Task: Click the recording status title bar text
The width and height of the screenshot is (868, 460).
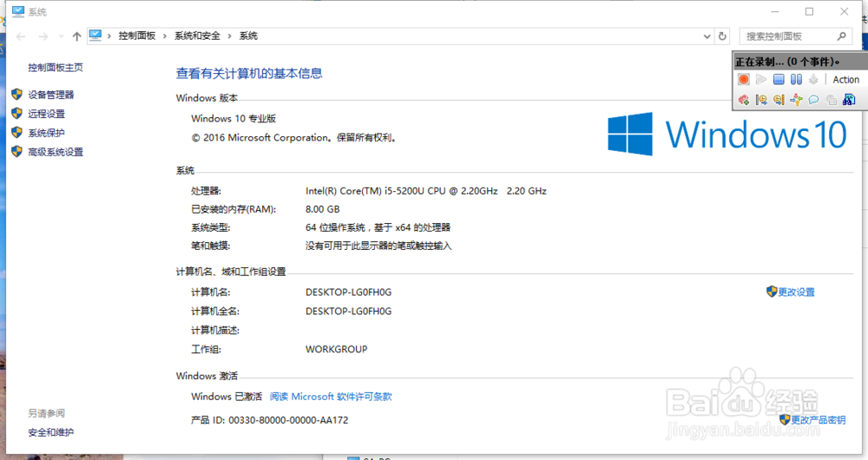Action: (x=786, y=62)
